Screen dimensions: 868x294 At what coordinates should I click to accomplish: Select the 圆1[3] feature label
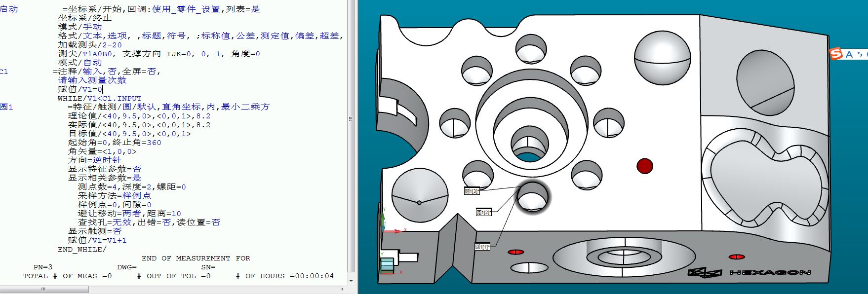[x=472, y=191]
